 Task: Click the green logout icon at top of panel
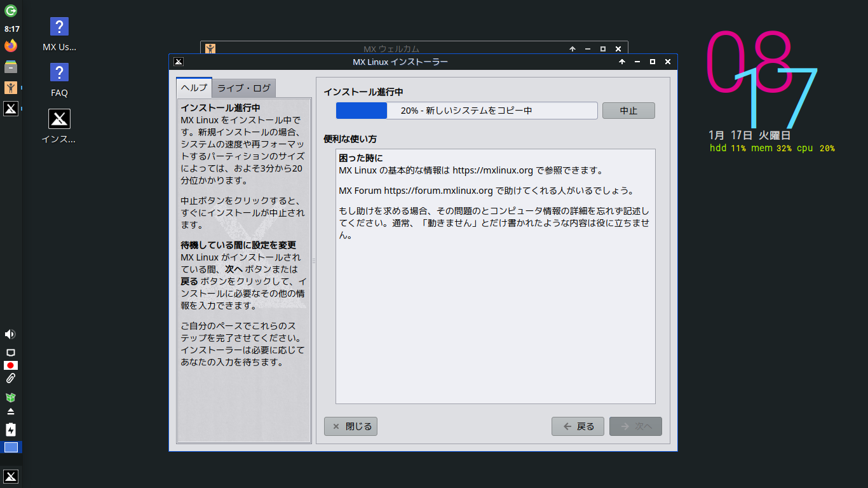(11, 11)
